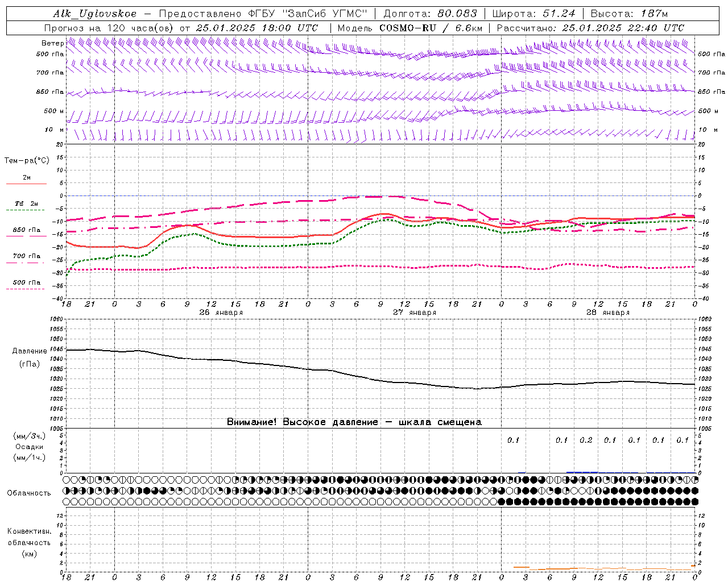Screen dimensions: 728x582
Task: Click the 'Рассчитано: 25.01.2025 22:40 UTC' timestamp
Action: click(x=590, y=28)
